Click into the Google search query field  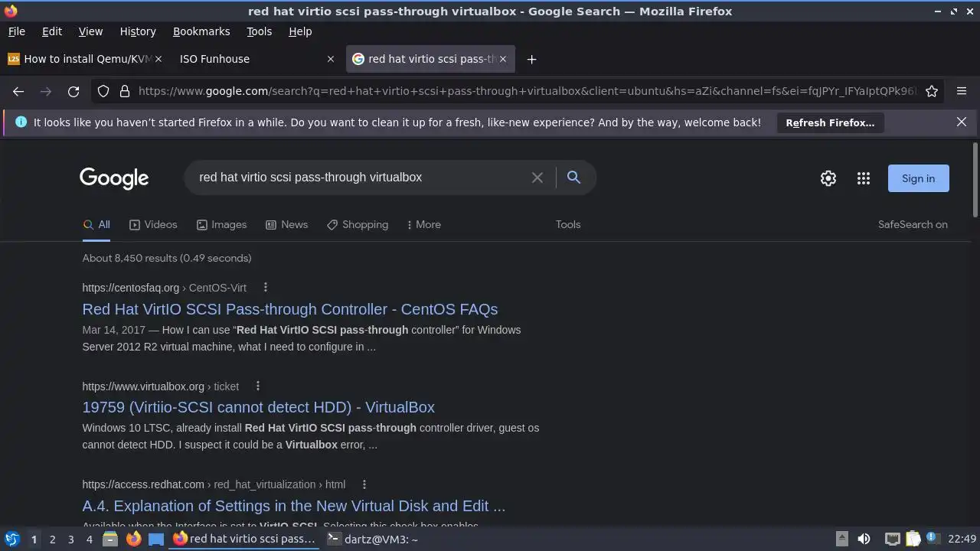coord(360,178)
